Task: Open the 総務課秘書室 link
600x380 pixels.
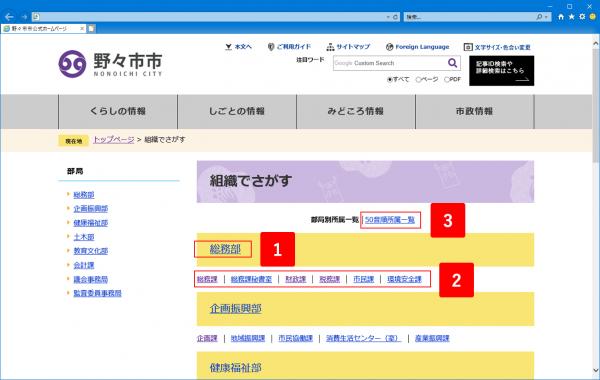Action: [x=251, y=279]
